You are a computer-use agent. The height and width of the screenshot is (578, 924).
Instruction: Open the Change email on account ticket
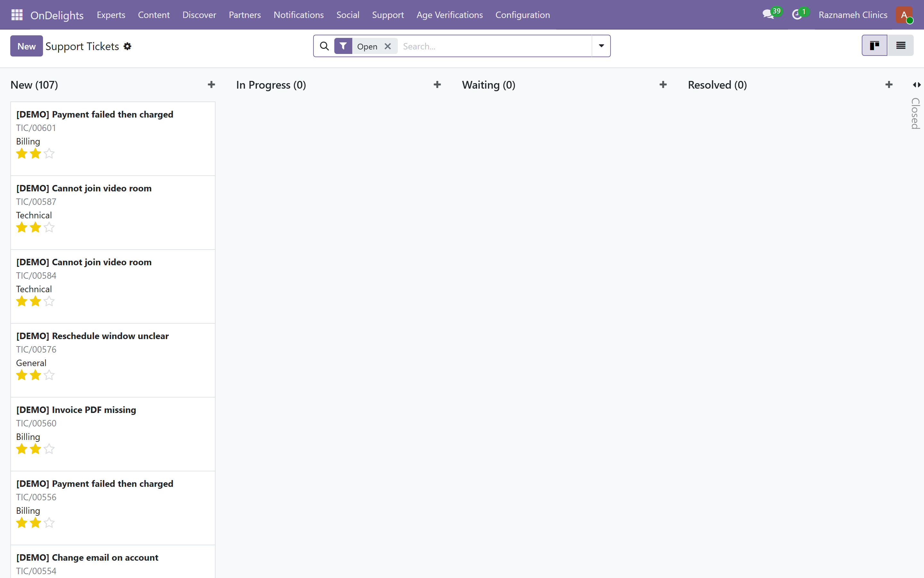tap(113, 562)
